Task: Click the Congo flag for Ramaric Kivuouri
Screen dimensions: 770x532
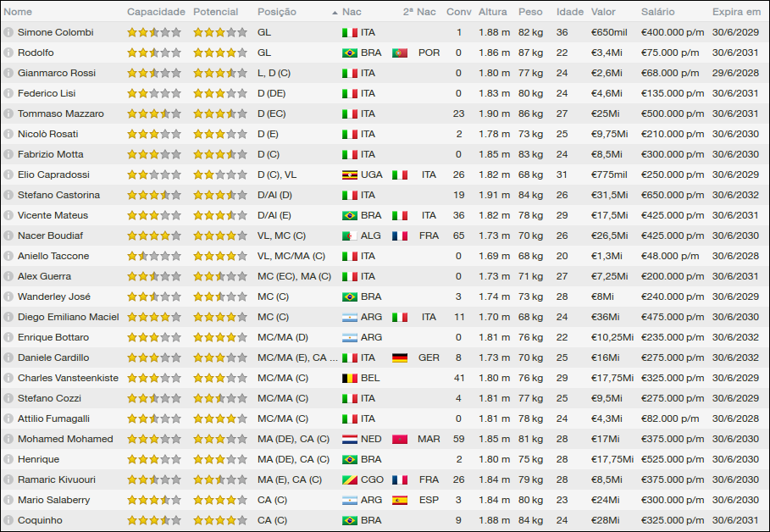Action: pos(349,479)
